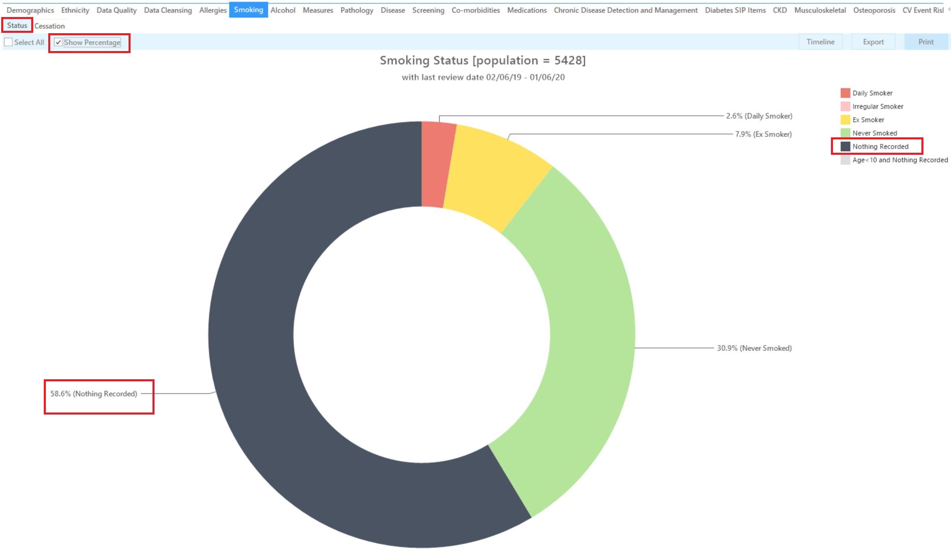This screenshot has height=560, width=951.
Task: Select the Musculoskeletal tab
Action: pyautogui.click(x=820, y=10)
